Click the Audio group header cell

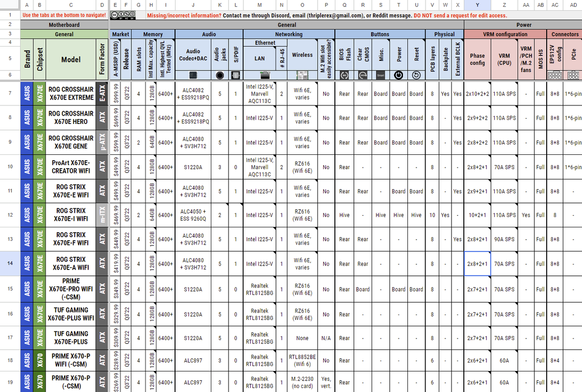point(209,34)
